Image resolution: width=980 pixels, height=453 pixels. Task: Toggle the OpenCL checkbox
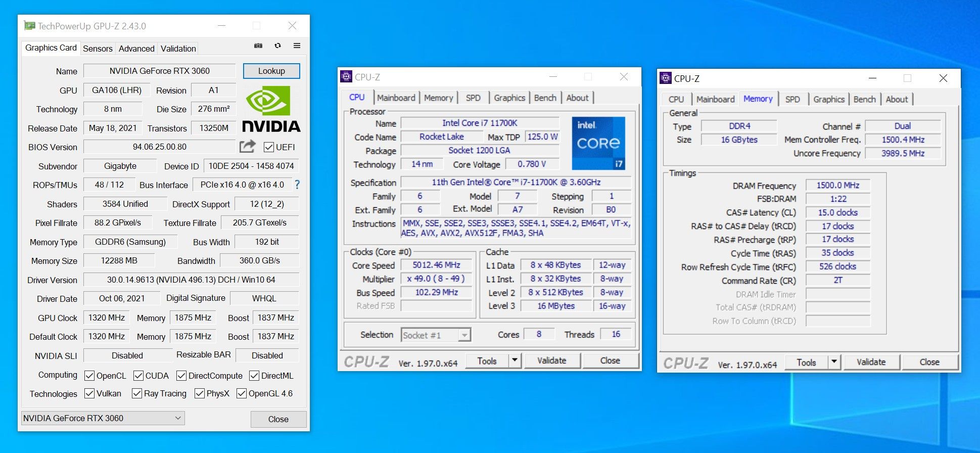(x=89, y=376)
